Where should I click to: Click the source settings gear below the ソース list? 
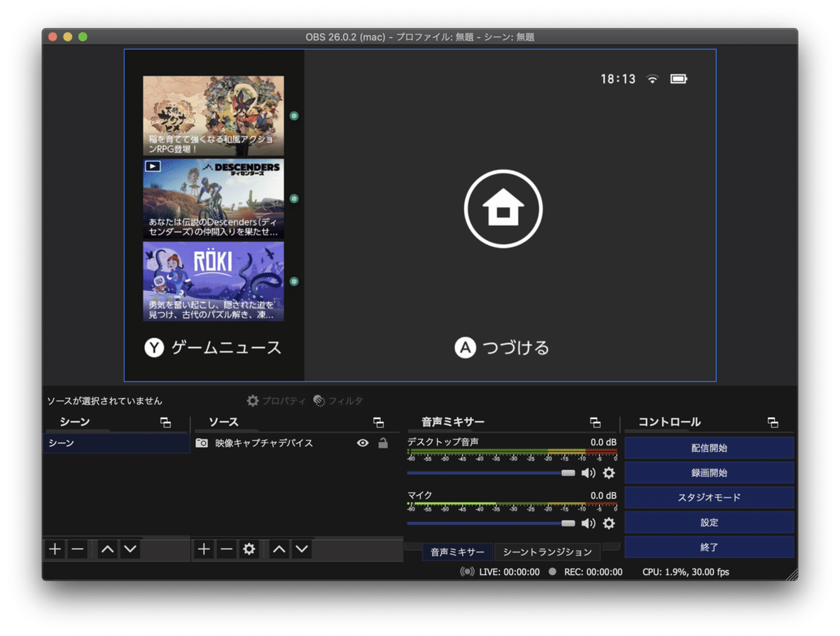(x=248, y=549)
